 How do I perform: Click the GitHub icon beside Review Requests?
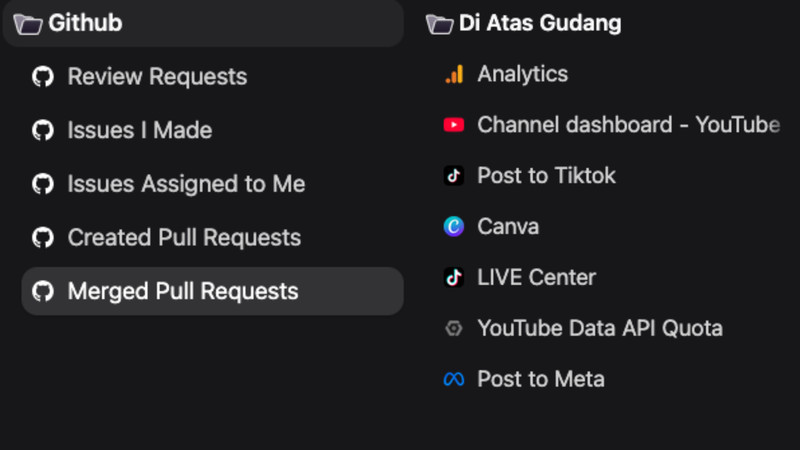point(42,77)
